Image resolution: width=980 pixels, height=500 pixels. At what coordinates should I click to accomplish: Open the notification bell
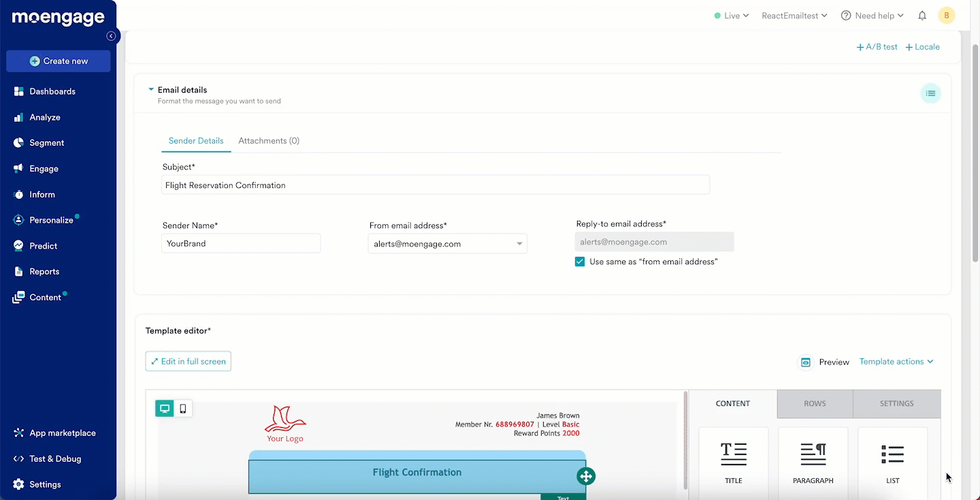[x=922, y=15]
